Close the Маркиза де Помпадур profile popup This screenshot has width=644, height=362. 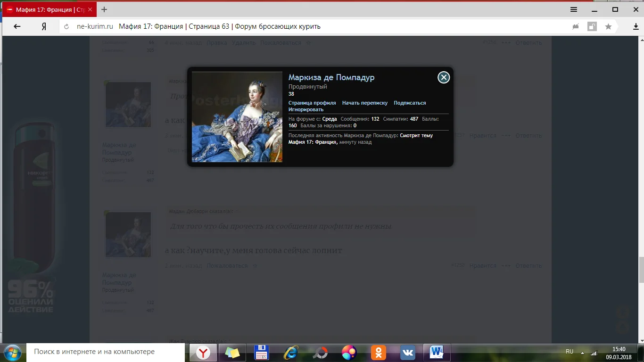point(444,77)
